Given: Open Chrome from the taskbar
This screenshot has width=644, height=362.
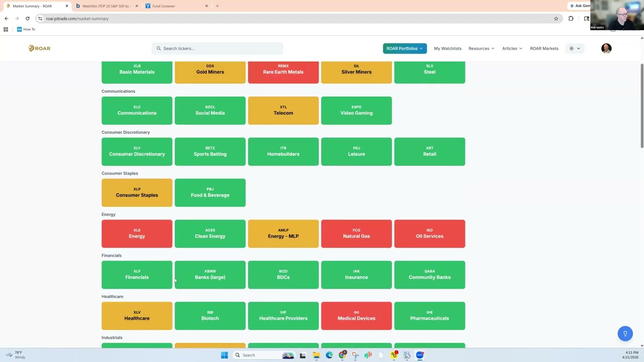Looking at the screenshot, I should pyautogui.click(x=342, y=355).
